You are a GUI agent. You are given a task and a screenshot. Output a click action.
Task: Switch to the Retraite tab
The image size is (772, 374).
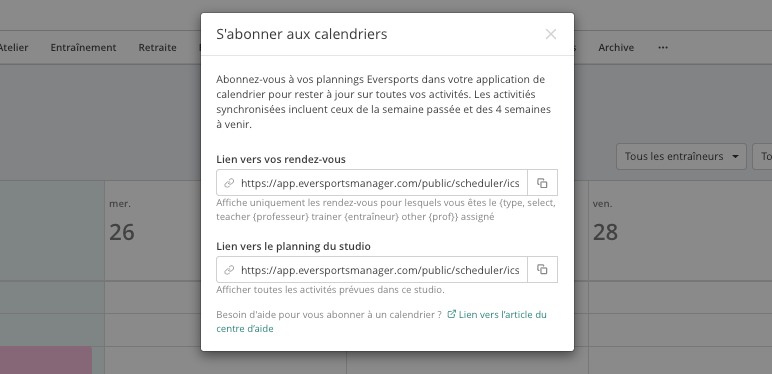tap(158, 48)
